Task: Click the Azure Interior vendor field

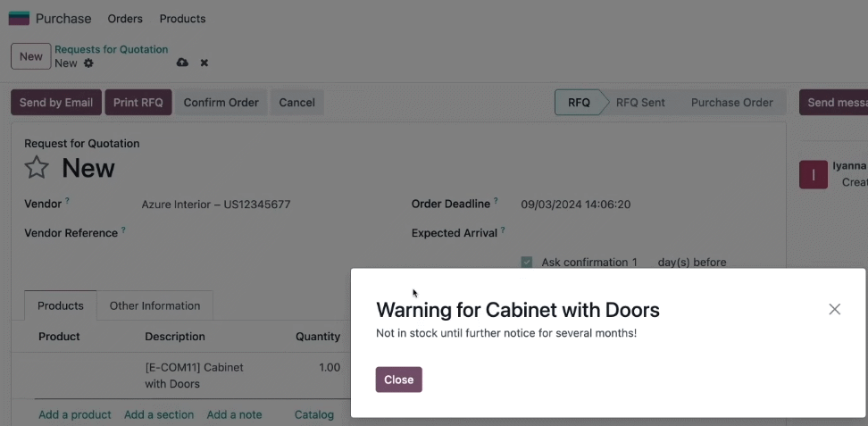Action: click(216, 205)
